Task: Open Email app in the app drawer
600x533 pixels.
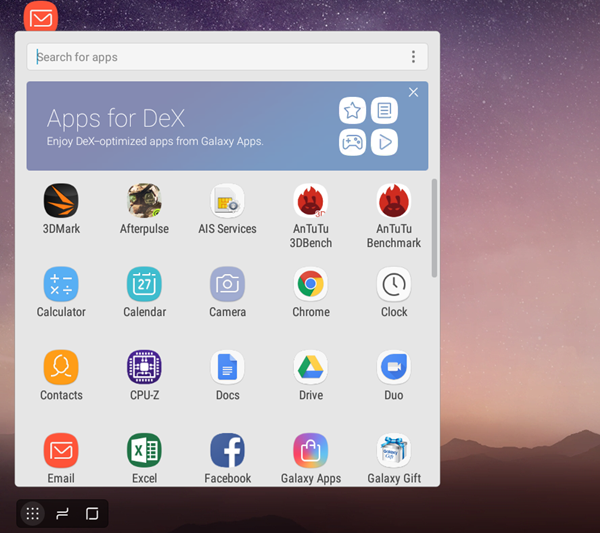Action: point(61,450)
